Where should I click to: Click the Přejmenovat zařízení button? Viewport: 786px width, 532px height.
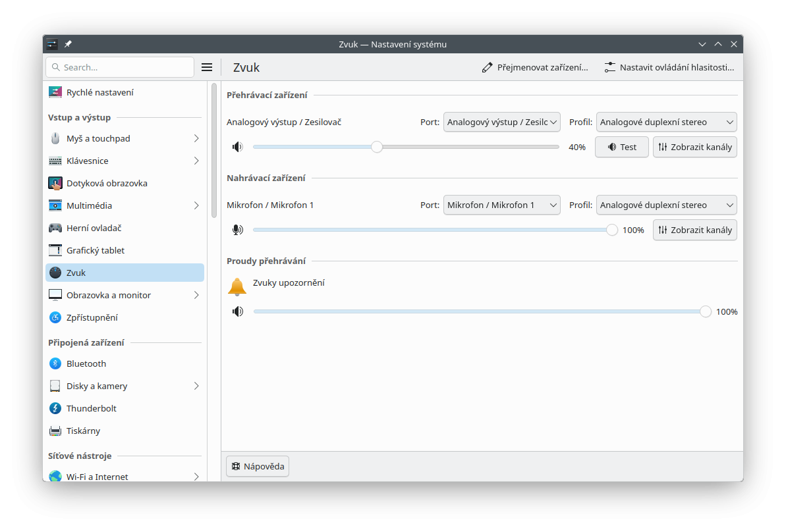tap(535, 67)
